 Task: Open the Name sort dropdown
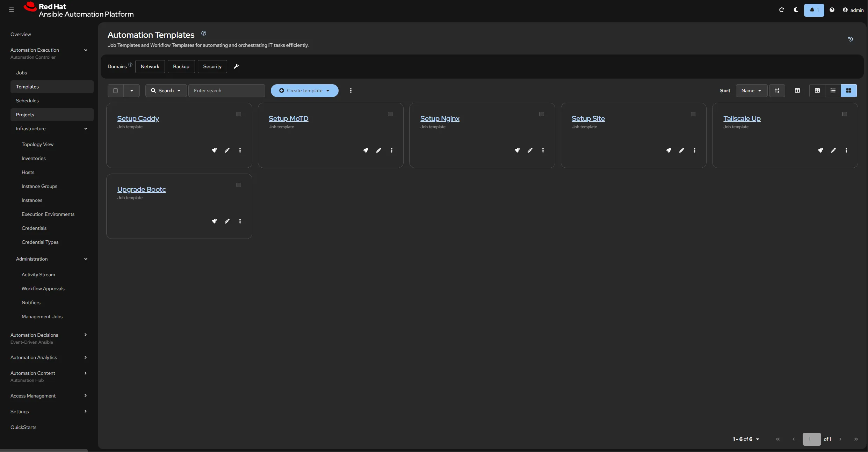point(751,90)
